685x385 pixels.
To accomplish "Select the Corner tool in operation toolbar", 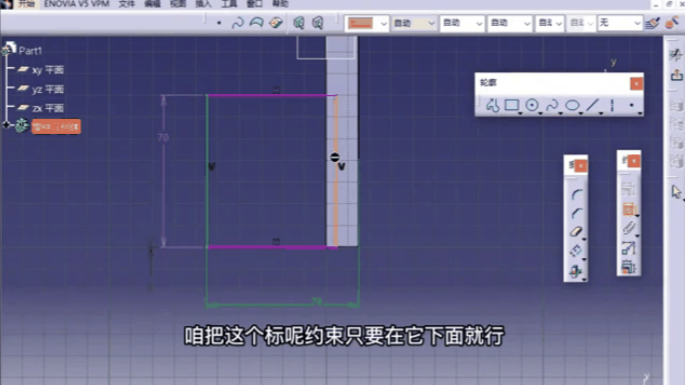I will click(576, 194).
